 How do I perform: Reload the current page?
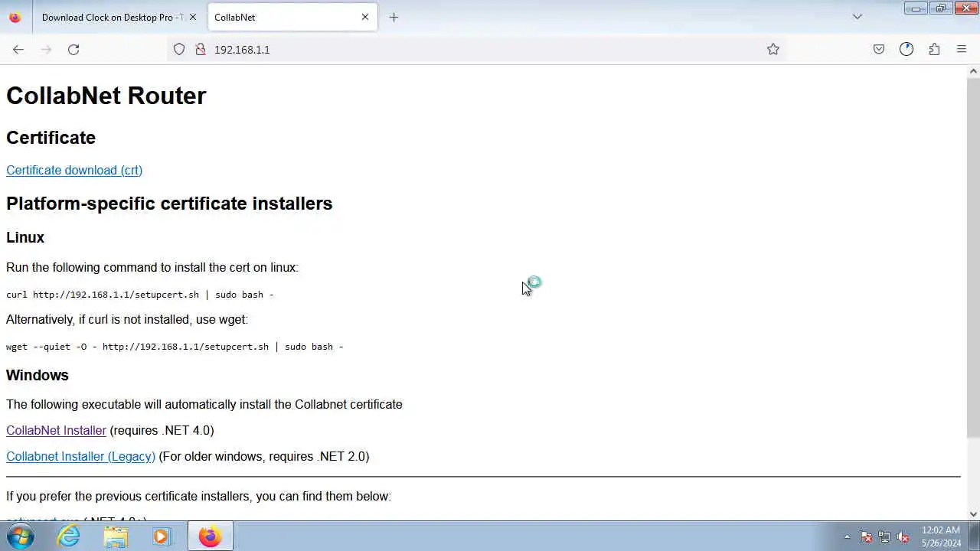73,49
